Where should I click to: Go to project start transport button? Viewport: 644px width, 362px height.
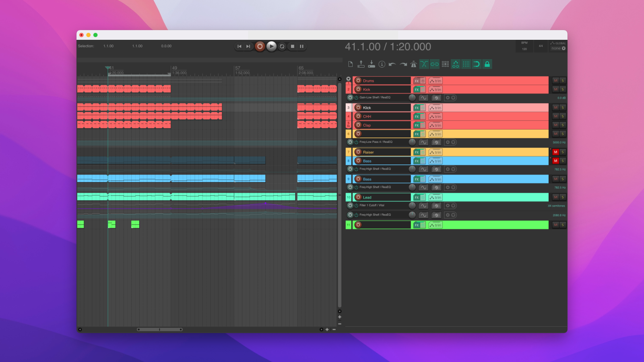coord(239,46)
